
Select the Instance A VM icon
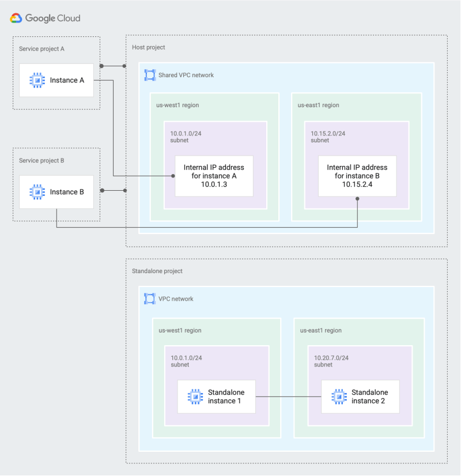pos(38,80)
